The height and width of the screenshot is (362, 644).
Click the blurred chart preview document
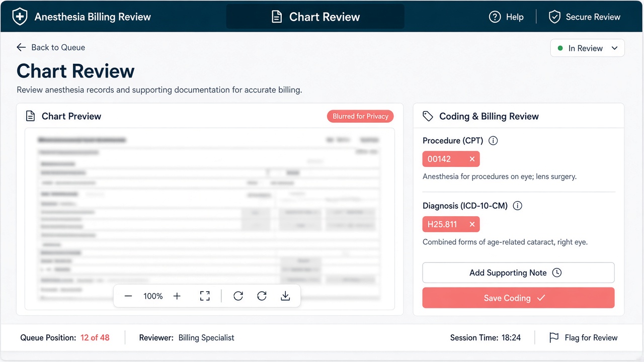click(210, 219)
